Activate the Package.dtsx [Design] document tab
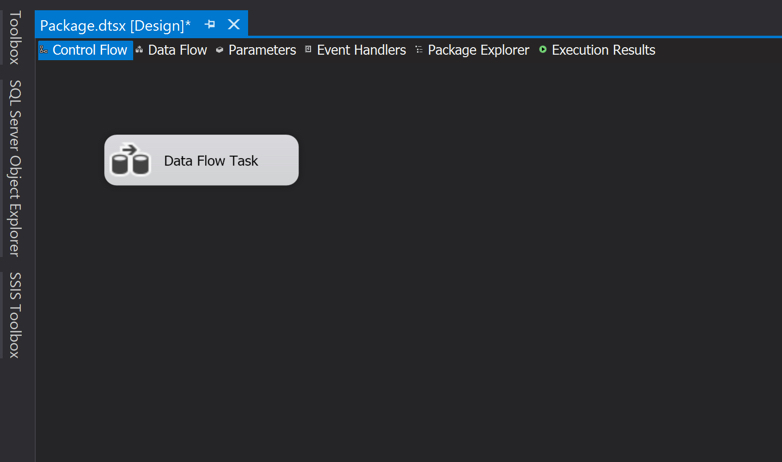This screenshot has height=462, width=782. [x=115, y=25]
